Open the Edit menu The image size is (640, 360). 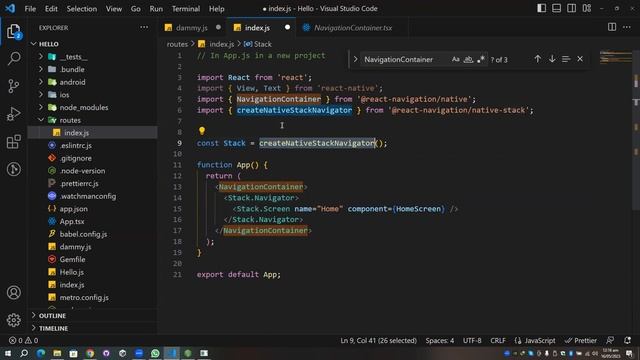[x=51, y=9]
